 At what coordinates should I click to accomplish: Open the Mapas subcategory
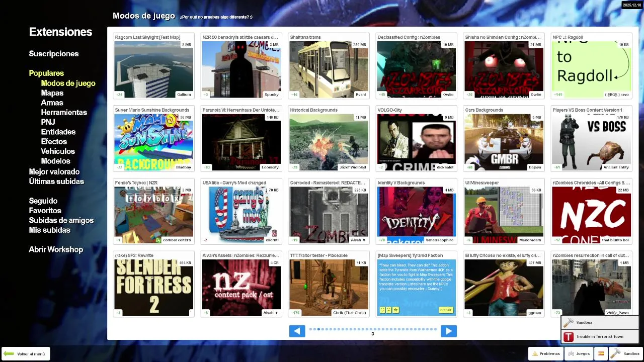pyautogui.click(x=52, y=93)
